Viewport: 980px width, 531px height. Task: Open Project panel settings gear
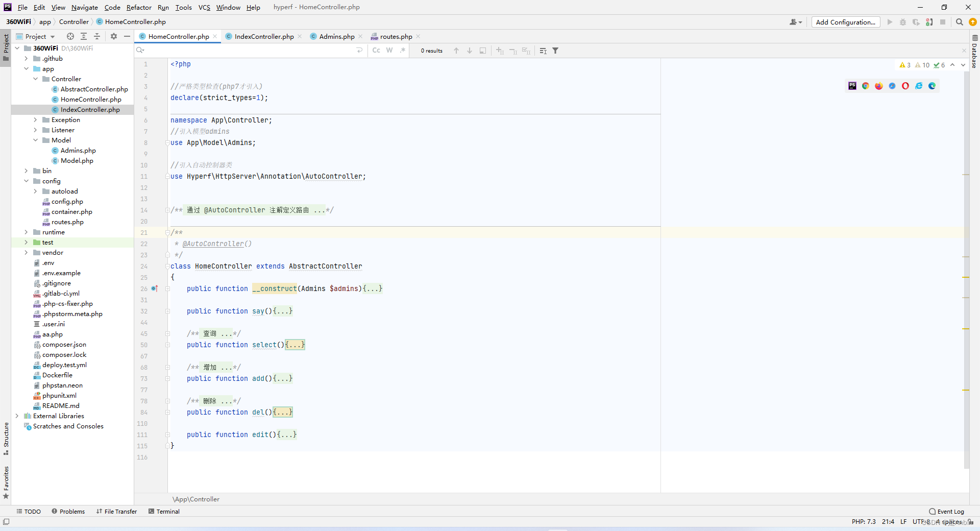(x=114, y=36)
